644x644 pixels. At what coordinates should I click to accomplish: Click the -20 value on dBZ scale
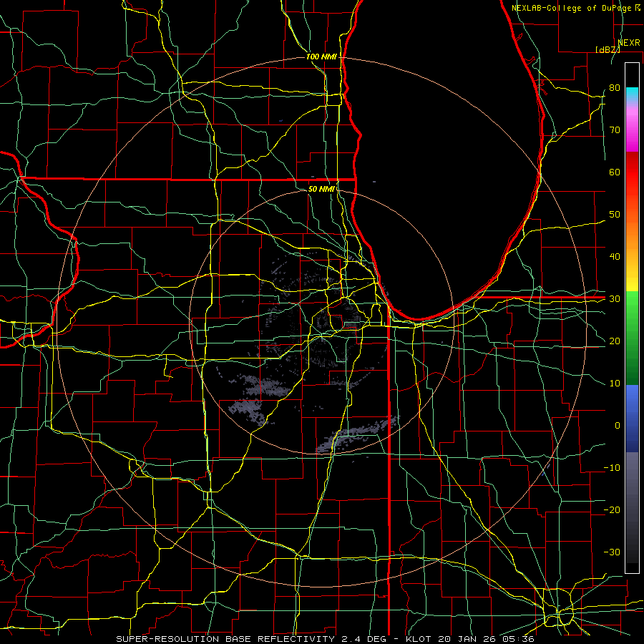pyautogui.click(x=612, y=509)
